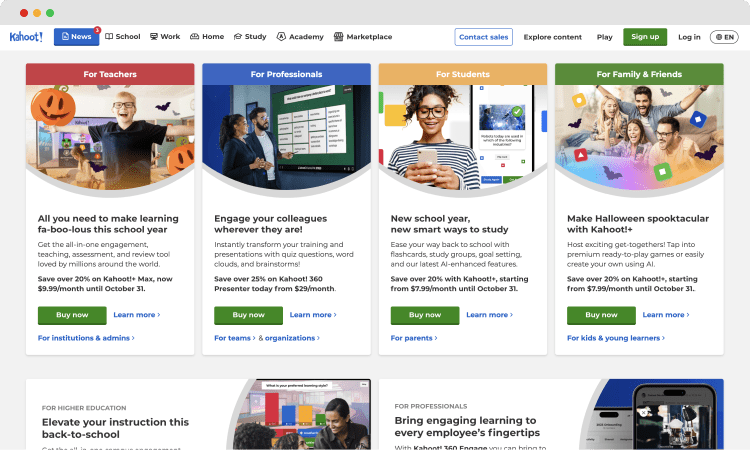Screen dimensions: 750x450
Task: Click 'New school year, new smart ways' heading
Action: point(450,224)
